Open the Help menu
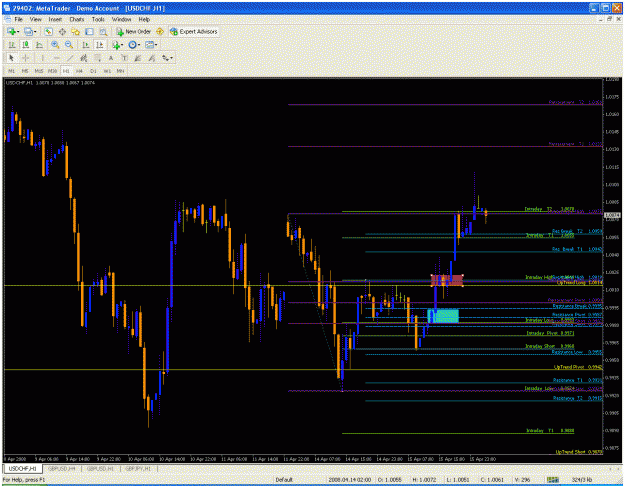Screen dimensions: 625x486 pos(144,19)
